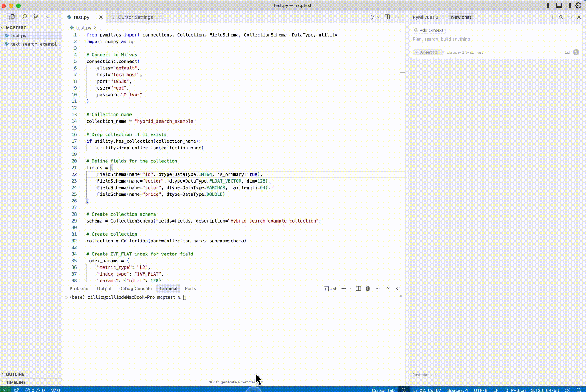Image resolution: width=586 pixels, height=392 pixels.
Task: Expand the OUTLINE section
Action: pos(15,374)
